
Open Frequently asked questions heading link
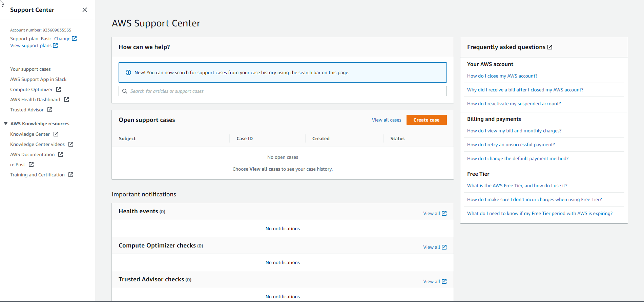(506, 47)
